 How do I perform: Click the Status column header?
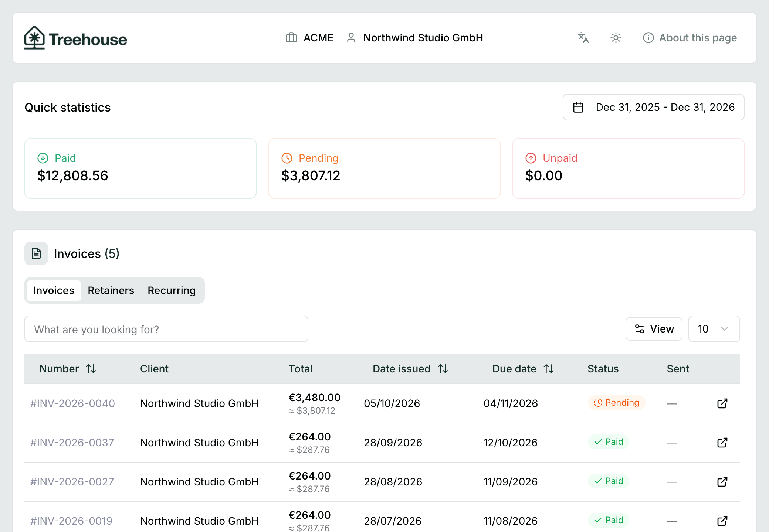pos(603,369)
